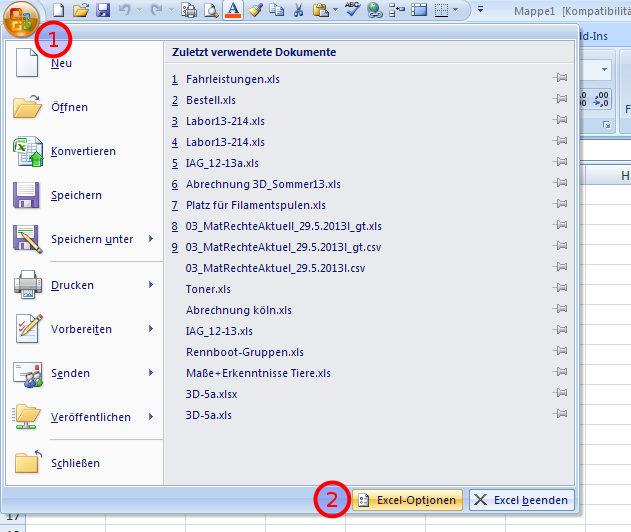This screenshot has width=631, height=532.
Task: Pin Bestell.xls using its pushpin
Action: (560, 99)
